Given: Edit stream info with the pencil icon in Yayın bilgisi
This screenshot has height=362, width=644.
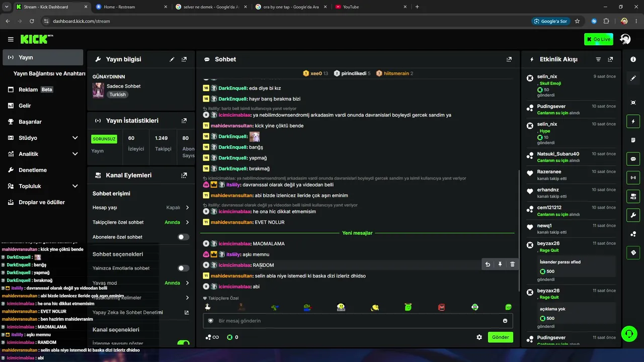Looking at the screenshot, I should [172, 59].
